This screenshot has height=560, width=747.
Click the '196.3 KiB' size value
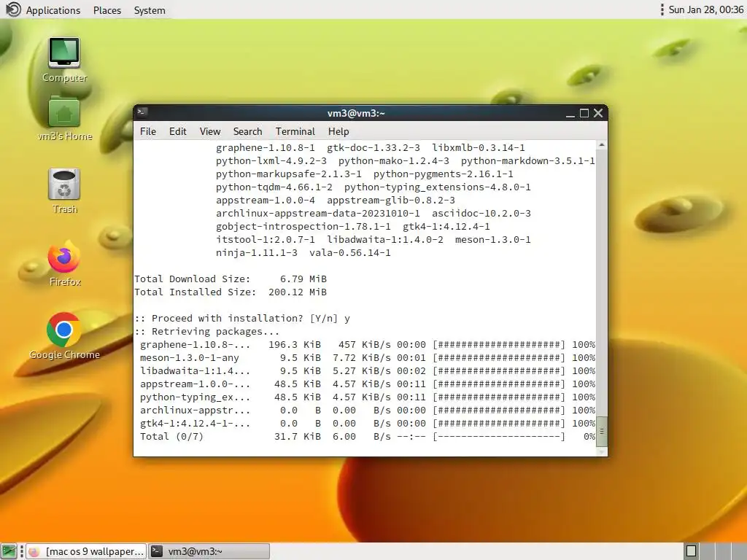click(295, 345)
